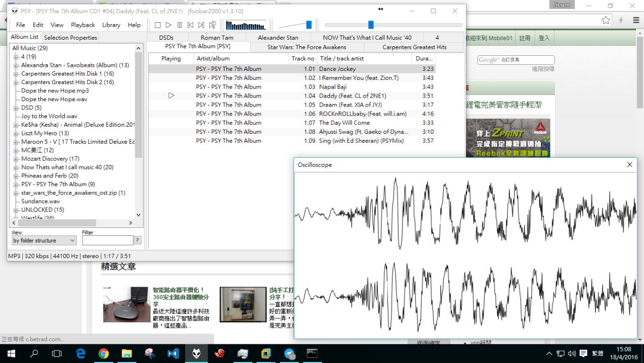Viewport: 644px width, 363px height.
Task: Play a random track using the toolbar
Action: tap(212, 25)
